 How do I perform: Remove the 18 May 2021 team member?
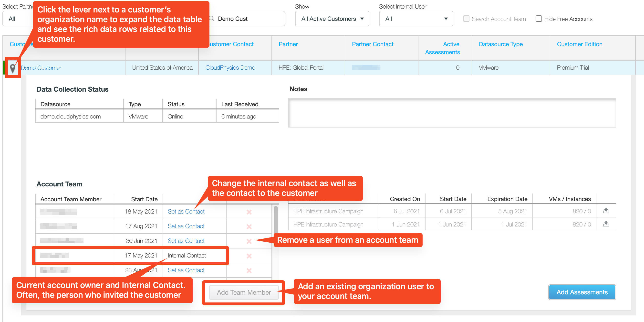[x=249, y=212]
